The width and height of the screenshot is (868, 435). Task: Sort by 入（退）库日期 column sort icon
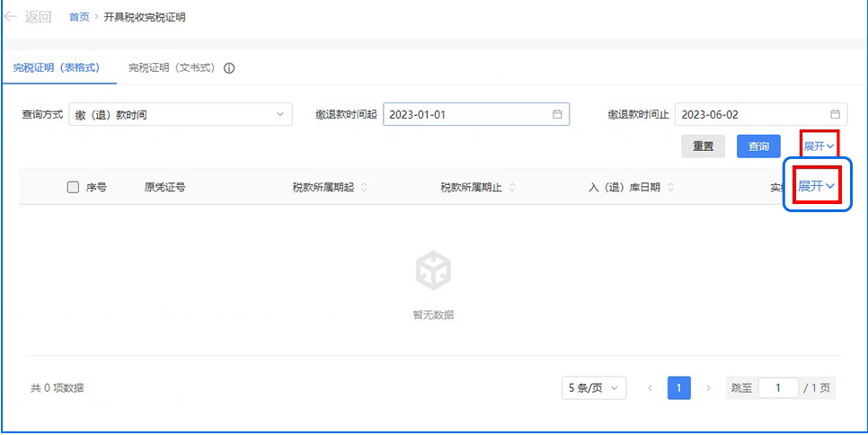(670, 188)
